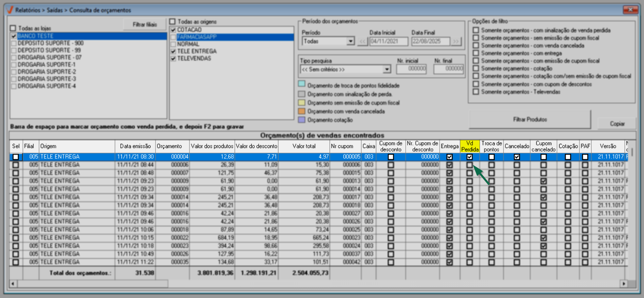Viewport: 644px width, 298px height.
Task: Open the Período dropdown
Action: (350, 41)
